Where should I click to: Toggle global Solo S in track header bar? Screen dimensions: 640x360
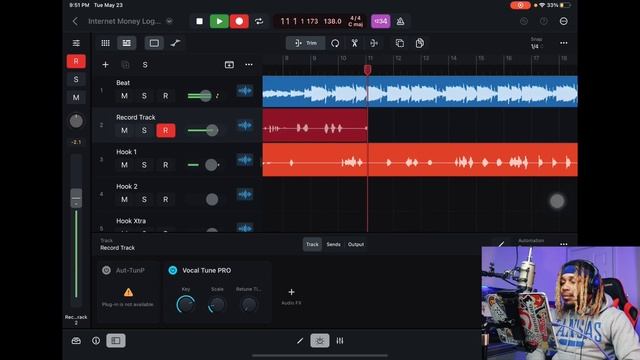point(145,65)
